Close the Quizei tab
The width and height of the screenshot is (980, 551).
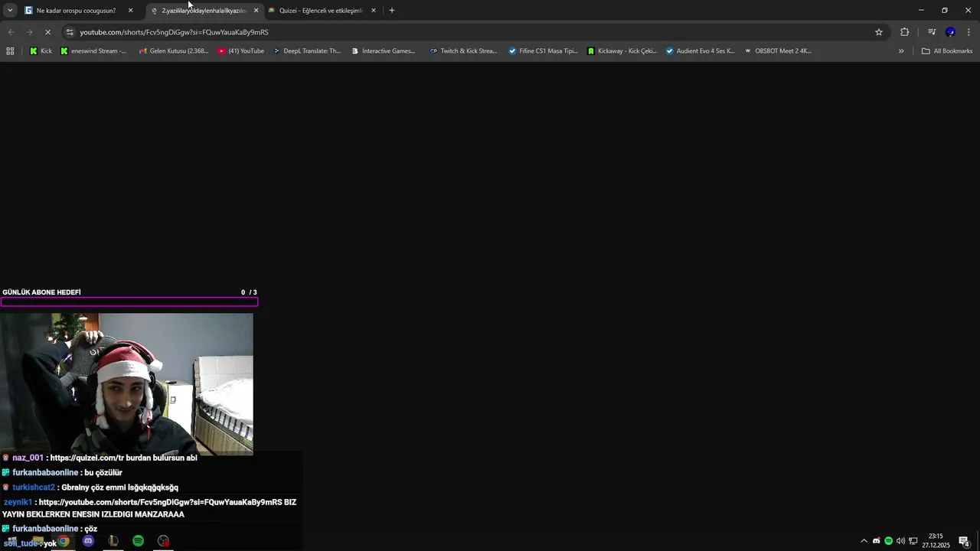374,11
